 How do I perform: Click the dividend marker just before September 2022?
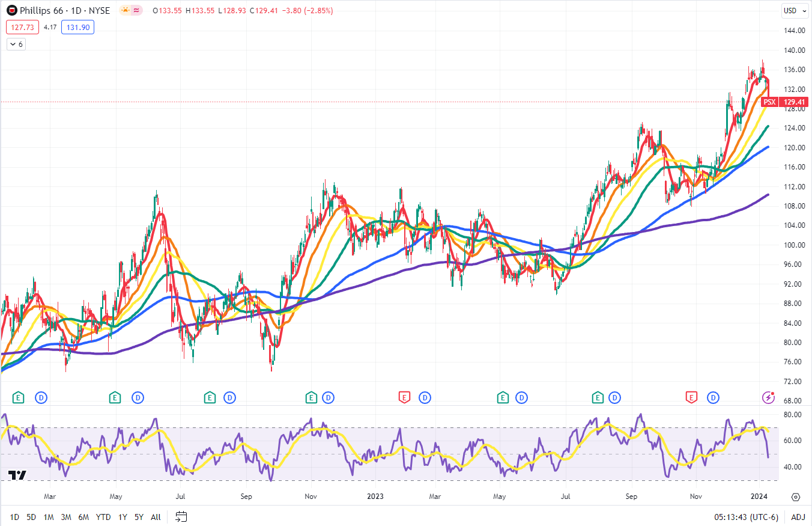tap(229, 397)
